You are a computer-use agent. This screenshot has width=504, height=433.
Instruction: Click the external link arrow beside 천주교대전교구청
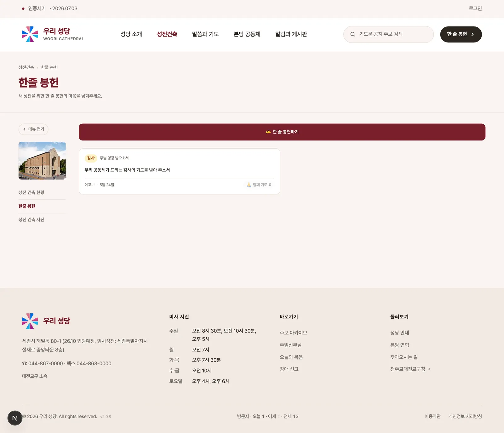(x=429, y=369)
